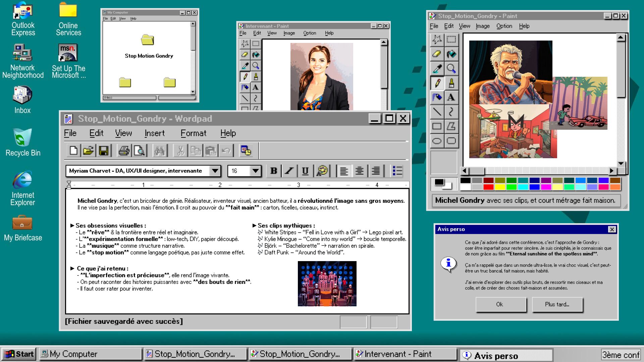The width and height of the screenshot is (644, 362).
Task: Open text color palette icon in Wordpad
Action: point(322,171)
